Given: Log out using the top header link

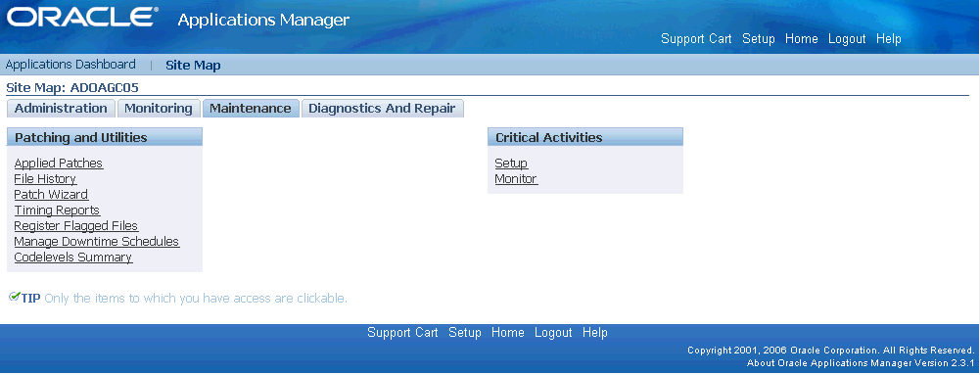Looking at the screenshot, I should click(x=847, y=39).
